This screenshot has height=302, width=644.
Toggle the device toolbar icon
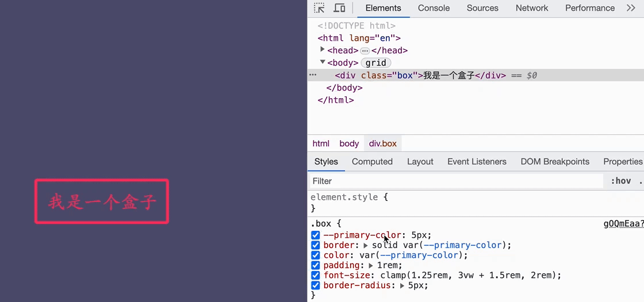tap(339, 8)
